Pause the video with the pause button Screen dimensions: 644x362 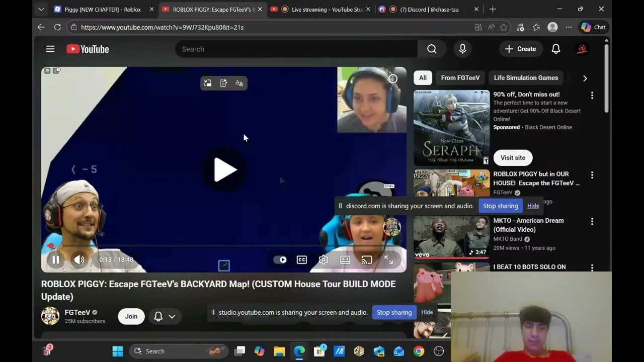(56, 259)
